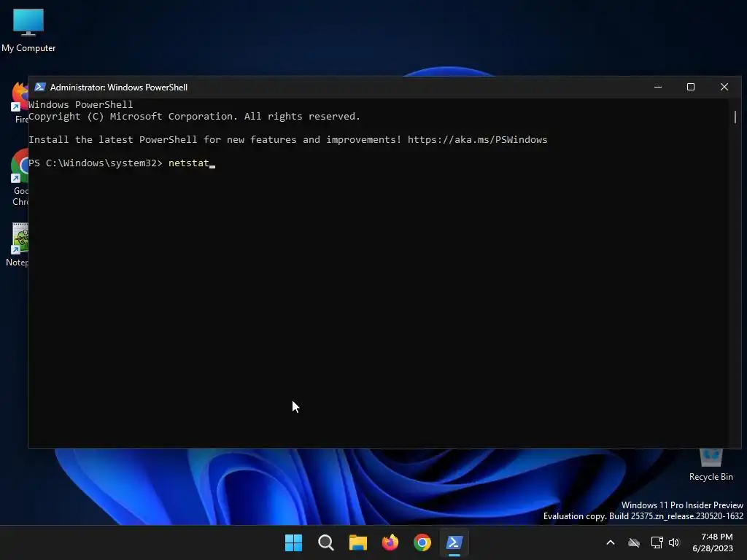Launch Firefox from the taskbar

coord(390,542)
